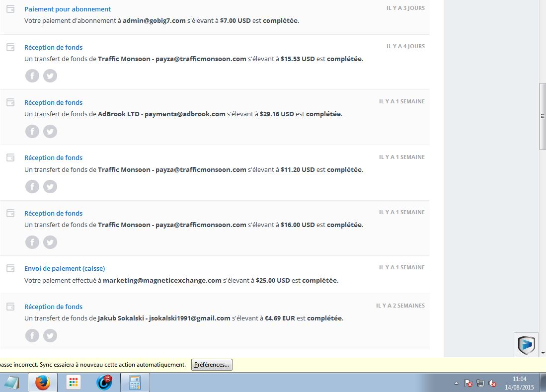Viewport: 546px width, 392px height.
Task: Click the payments@adbrook.com address
Action: (185, 114)
